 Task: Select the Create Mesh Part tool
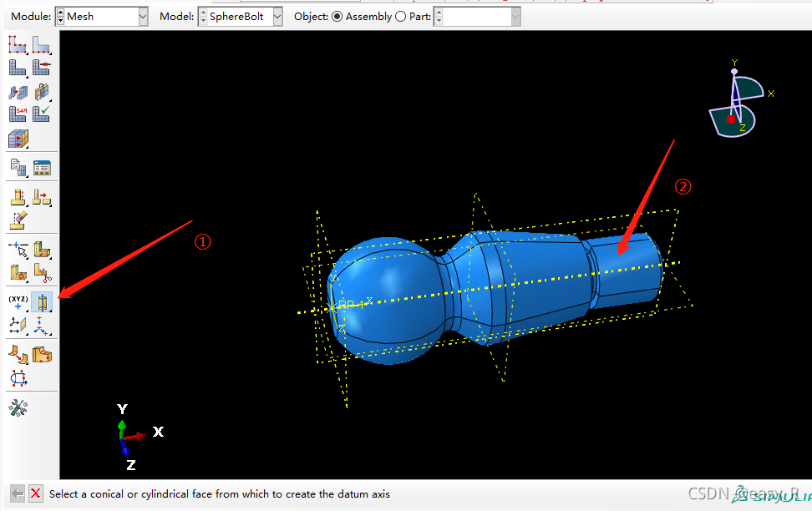(18, 167)
